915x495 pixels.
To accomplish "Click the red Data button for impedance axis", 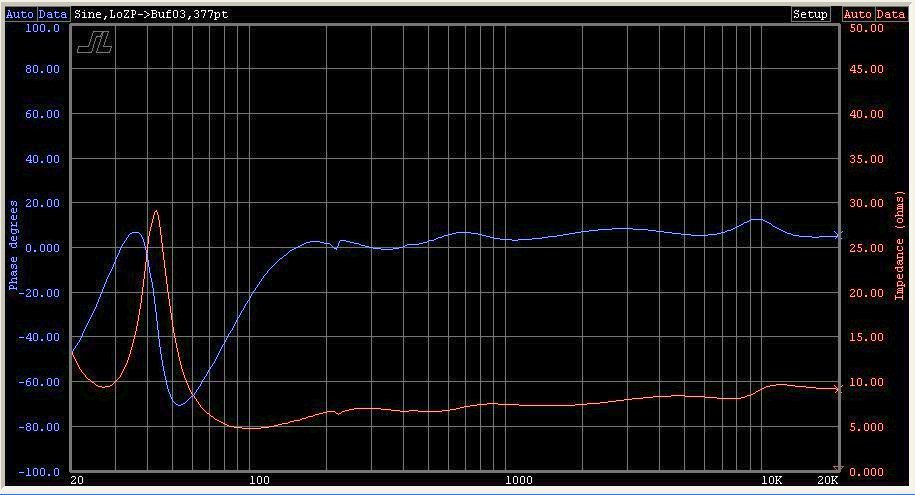I will [x=890, y=14].
